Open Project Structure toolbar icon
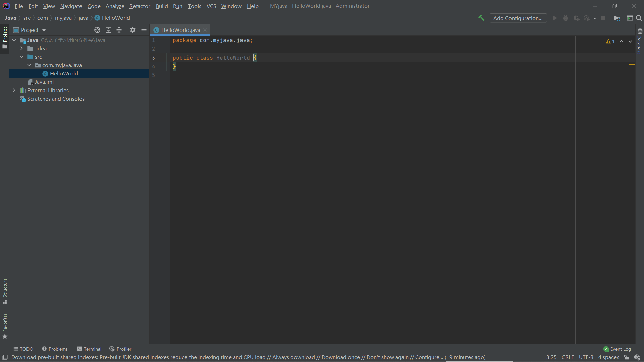Screen dimensions: 644x362 point(616,18)
